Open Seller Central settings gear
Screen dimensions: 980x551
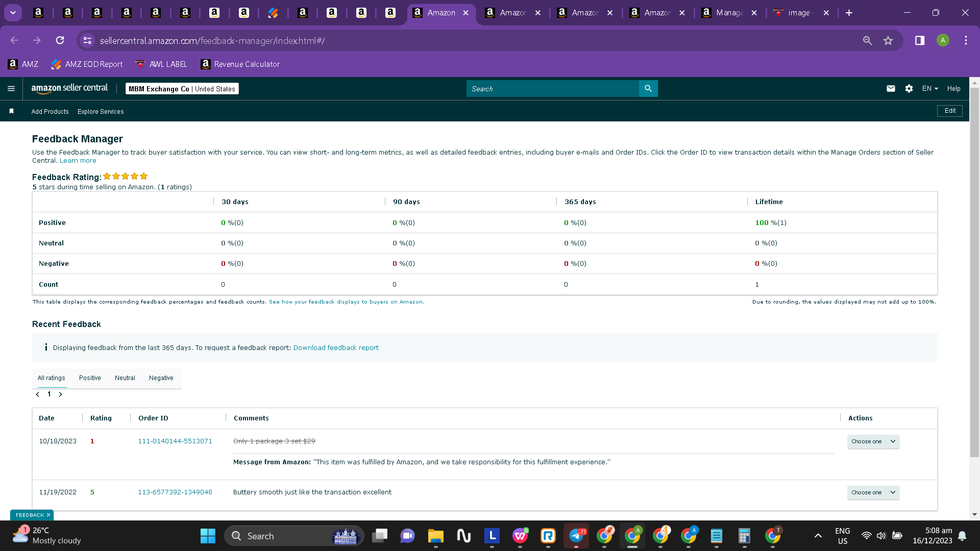[x=909, y=89]
